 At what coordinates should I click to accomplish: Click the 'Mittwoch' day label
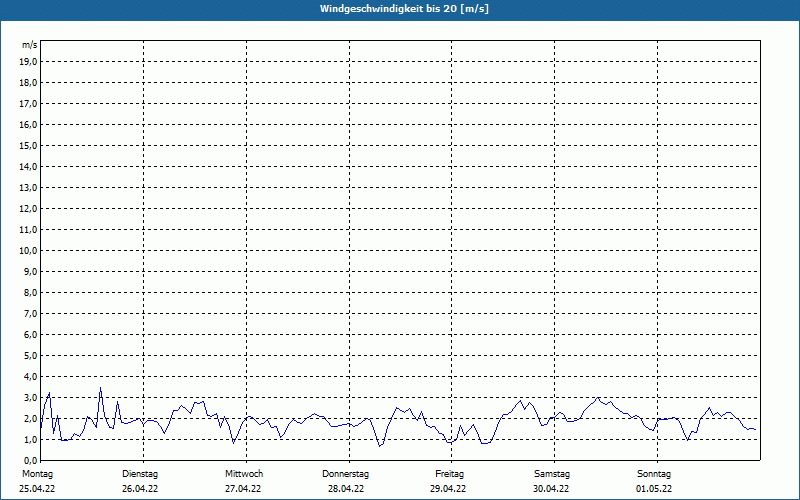[244, 474]
